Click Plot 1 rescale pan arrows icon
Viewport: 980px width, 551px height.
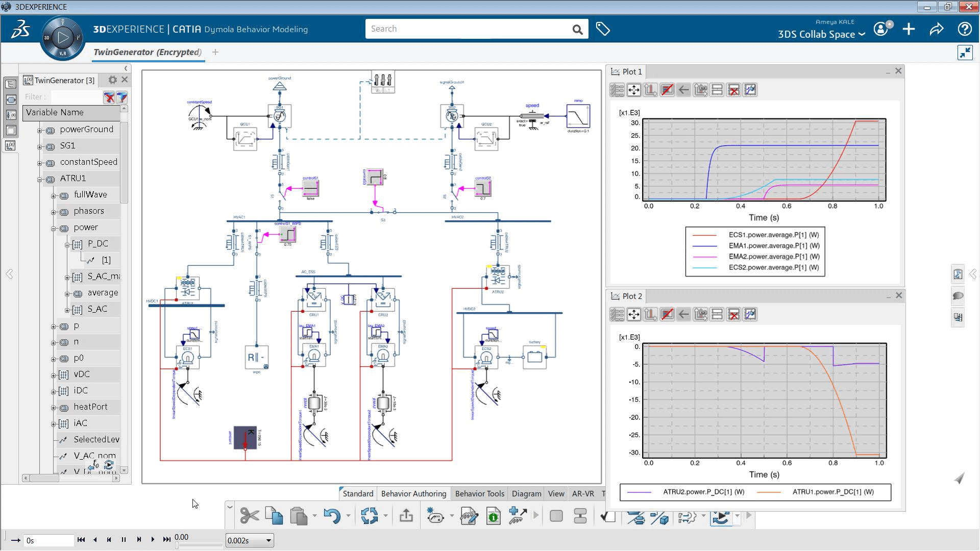coord(633,90)
